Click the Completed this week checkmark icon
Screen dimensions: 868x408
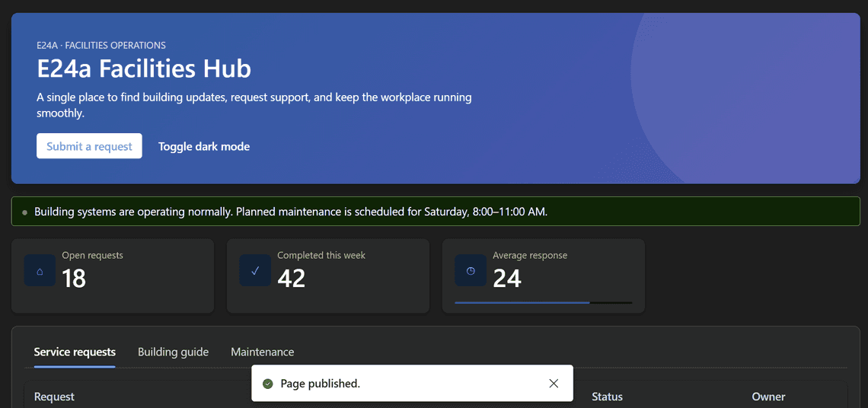pyautogui.click(x=255, y=271)
